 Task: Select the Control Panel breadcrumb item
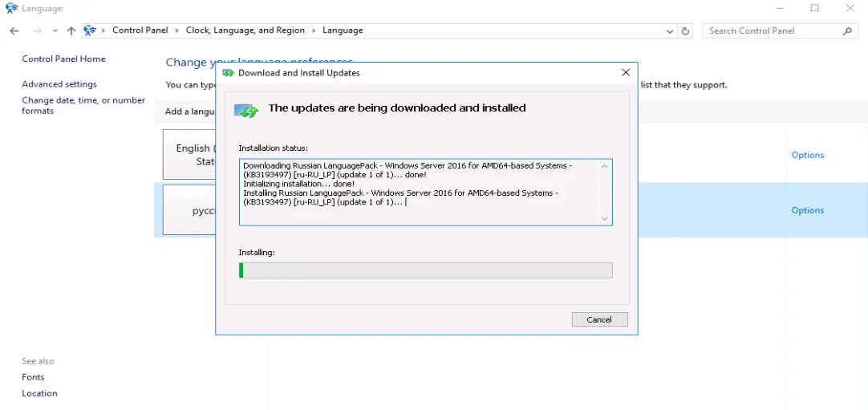140,30
